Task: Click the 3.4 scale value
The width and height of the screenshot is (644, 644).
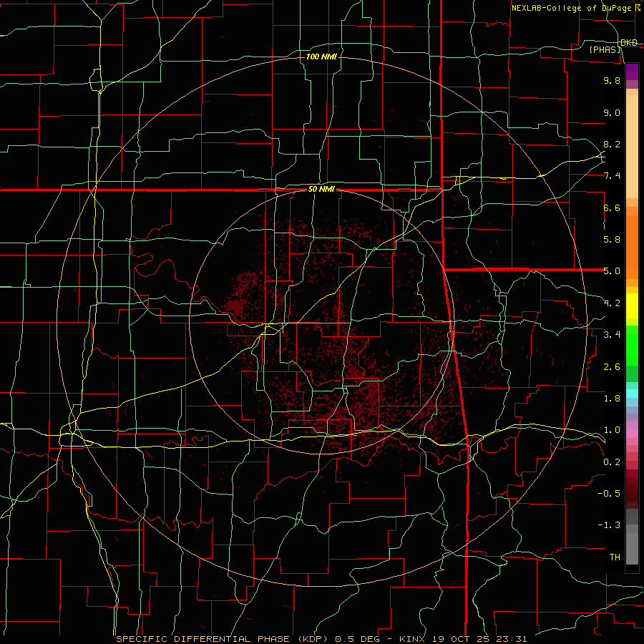Action: point(612,335)
